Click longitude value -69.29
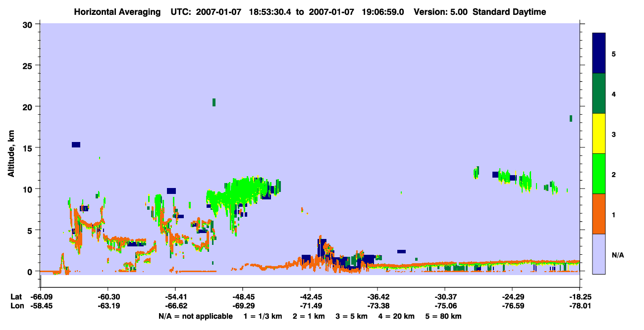Viewport: 644px width, 330px height. pos(242,306)
